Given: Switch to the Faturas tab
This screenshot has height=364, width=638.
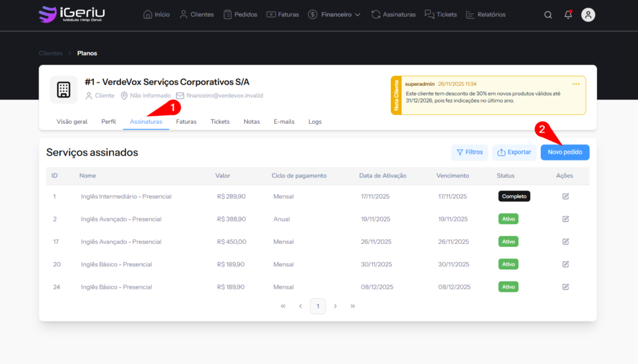Looking at the screenshot, I should 186,122.
